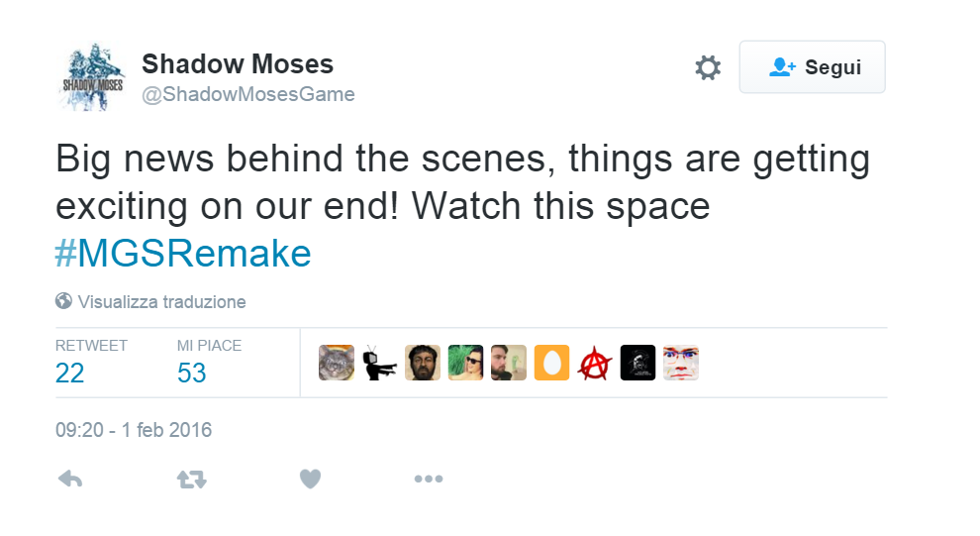Open the cat avatar liker profile

click(337, 364)
